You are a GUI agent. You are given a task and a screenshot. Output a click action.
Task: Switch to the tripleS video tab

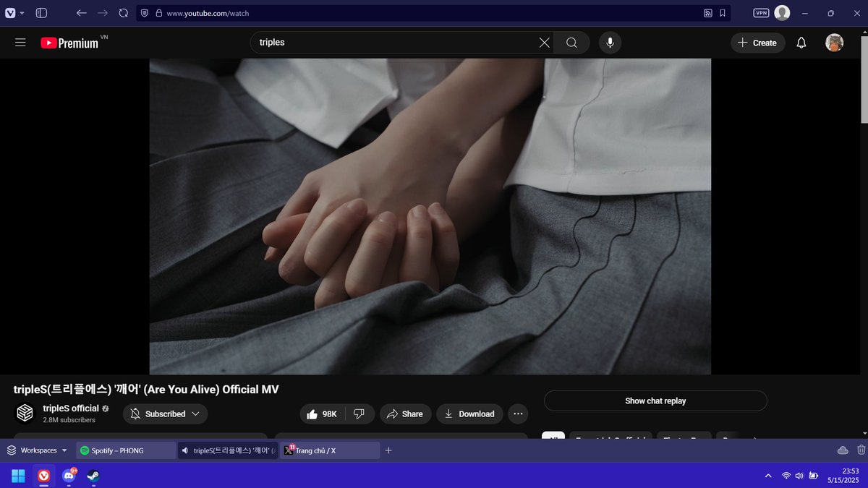click(228, 450)
